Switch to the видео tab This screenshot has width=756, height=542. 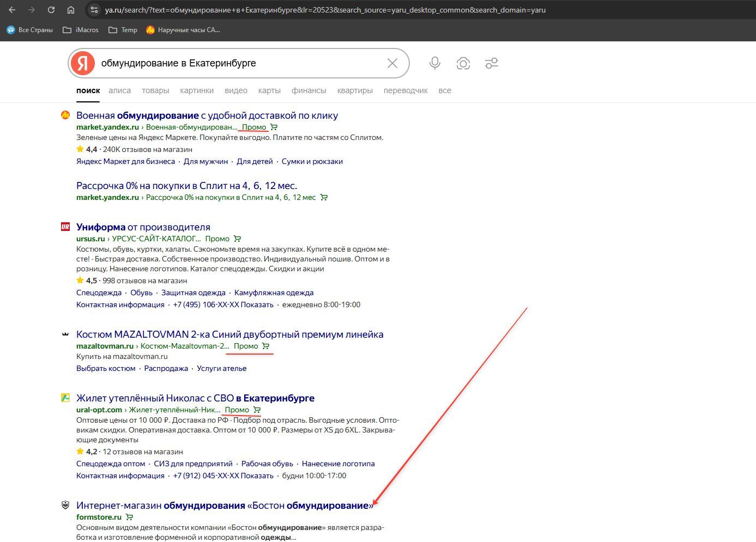236,90
